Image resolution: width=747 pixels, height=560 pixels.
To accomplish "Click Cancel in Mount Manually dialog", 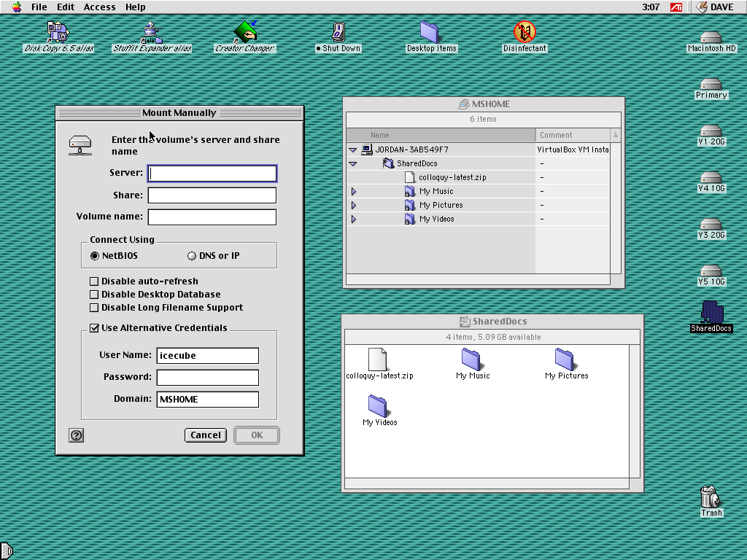I will pos(206,435).
